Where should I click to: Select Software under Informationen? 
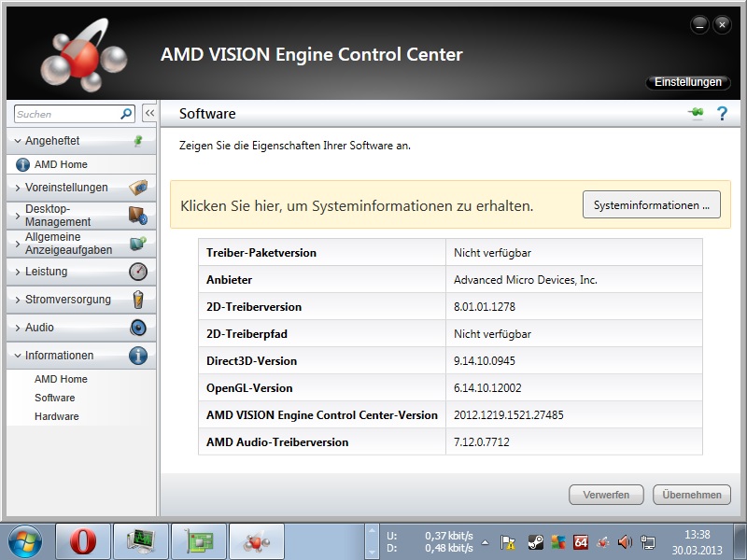click(55, 398)
